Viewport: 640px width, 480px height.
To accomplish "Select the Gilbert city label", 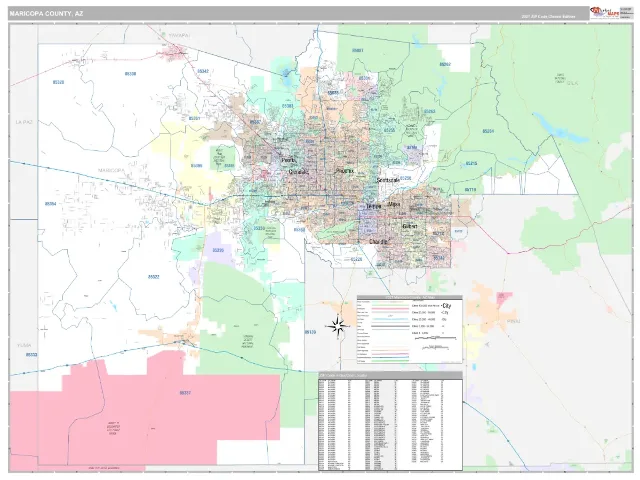I will point(409,226).
